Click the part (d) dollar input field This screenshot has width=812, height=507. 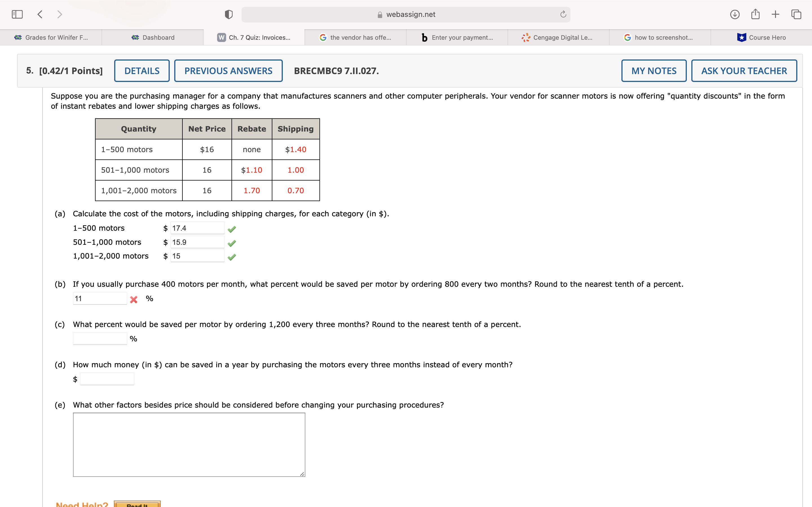[107, 379]
